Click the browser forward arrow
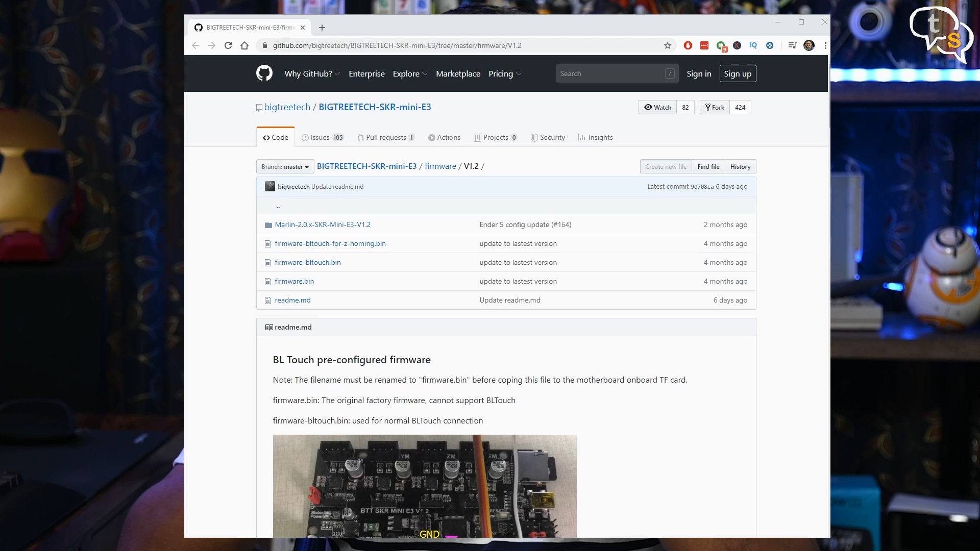The image size is (980, 551). click(212, 45)
